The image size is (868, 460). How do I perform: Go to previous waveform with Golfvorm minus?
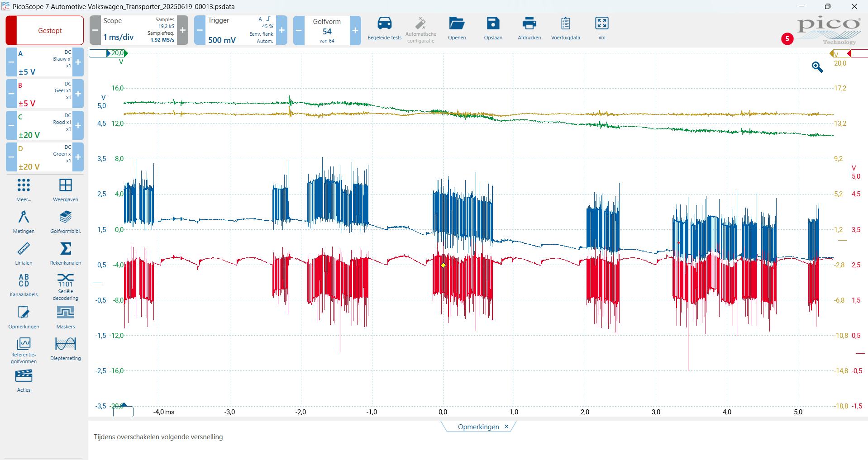click(299, 31)
